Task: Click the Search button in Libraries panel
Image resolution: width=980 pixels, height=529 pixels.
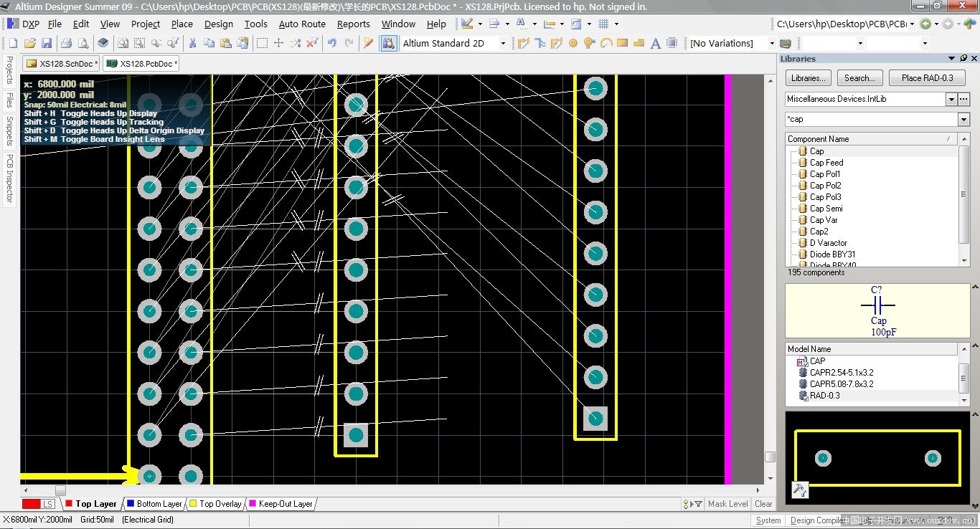Action: pos(859,77)
